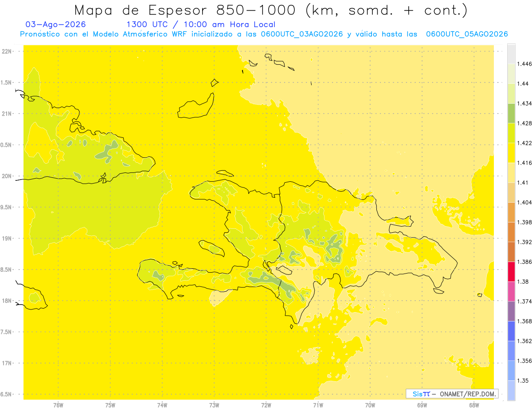Click the legend value 1.356
This screenshot has height=411, width=532.
point(524,361)
